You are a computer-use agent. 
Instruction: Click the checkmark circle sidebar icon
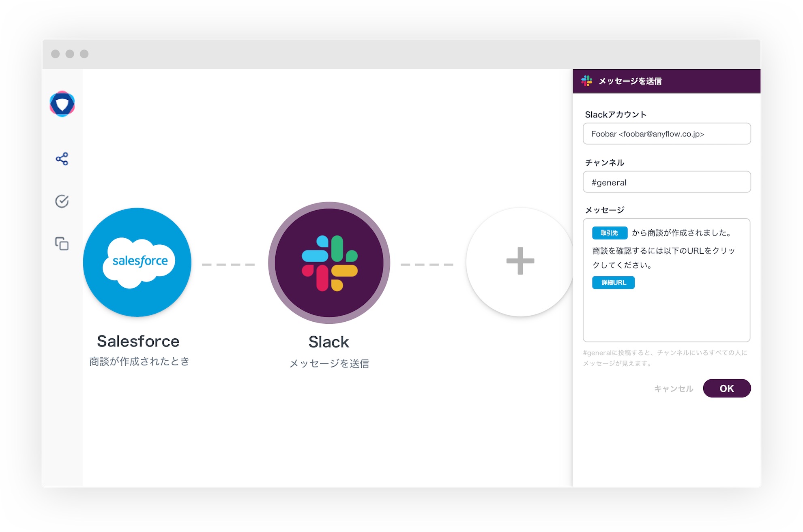(62, 201)
